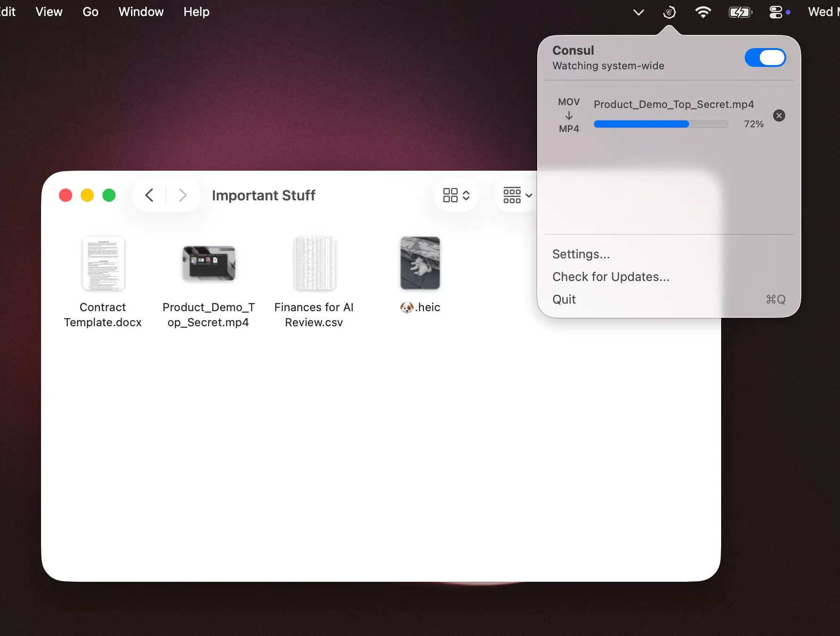The width and height of the screenshot is (840, 636).
Task: Select the Finances for AI Review.csv icon
Action: click(x=314, y=263)
